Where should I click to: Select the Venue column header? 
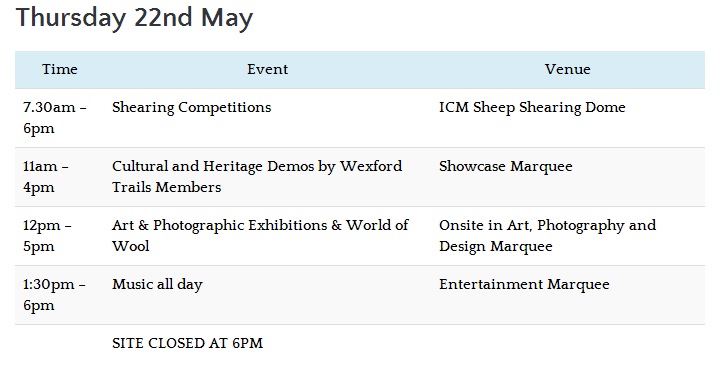(568, 70)
